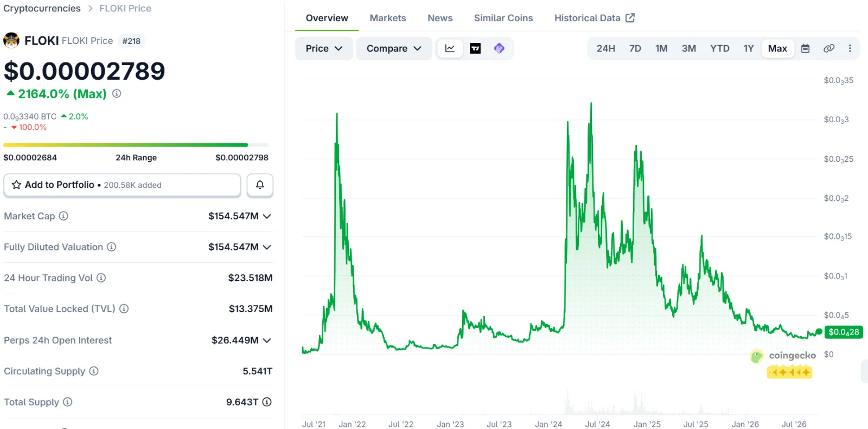
Task: Select the 7D time range
Action: coord(635,48)
